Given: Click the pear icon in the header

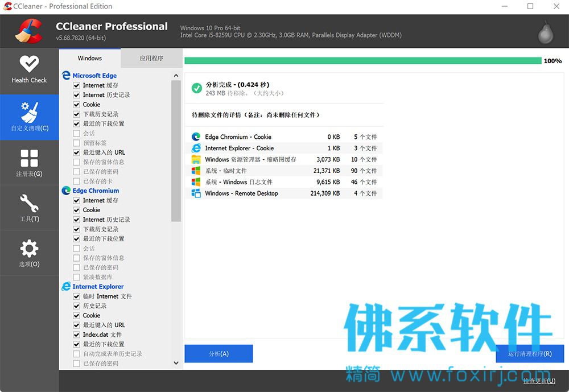Looking at the screenshot, I should point(546,32).
